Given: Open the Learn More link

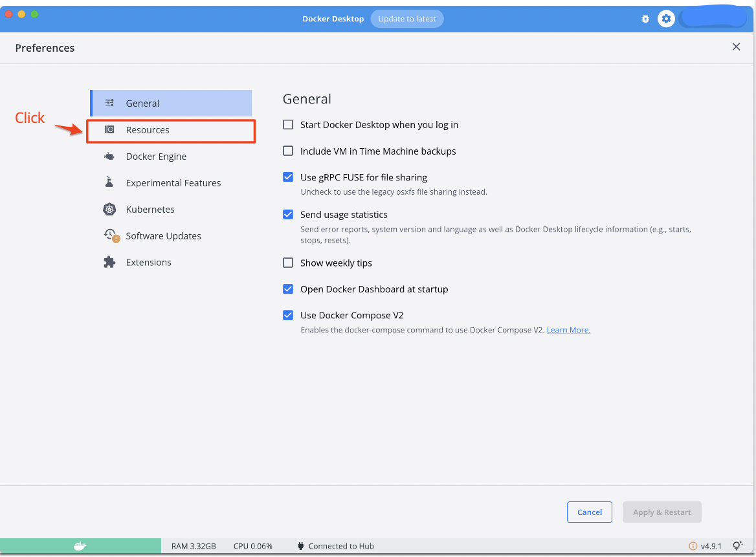Looking at the screenshot, I should (x=568, y=330).
